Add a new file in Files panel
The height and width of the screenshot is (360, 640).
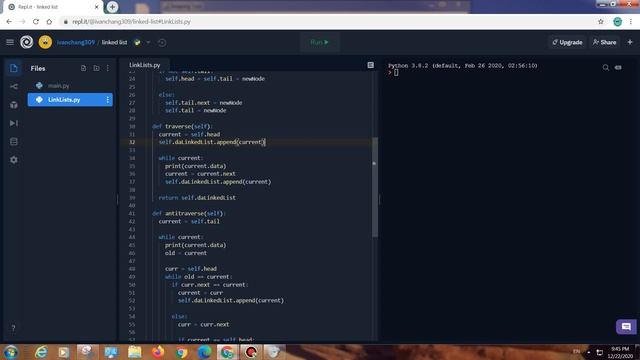(x=83, y=68)
